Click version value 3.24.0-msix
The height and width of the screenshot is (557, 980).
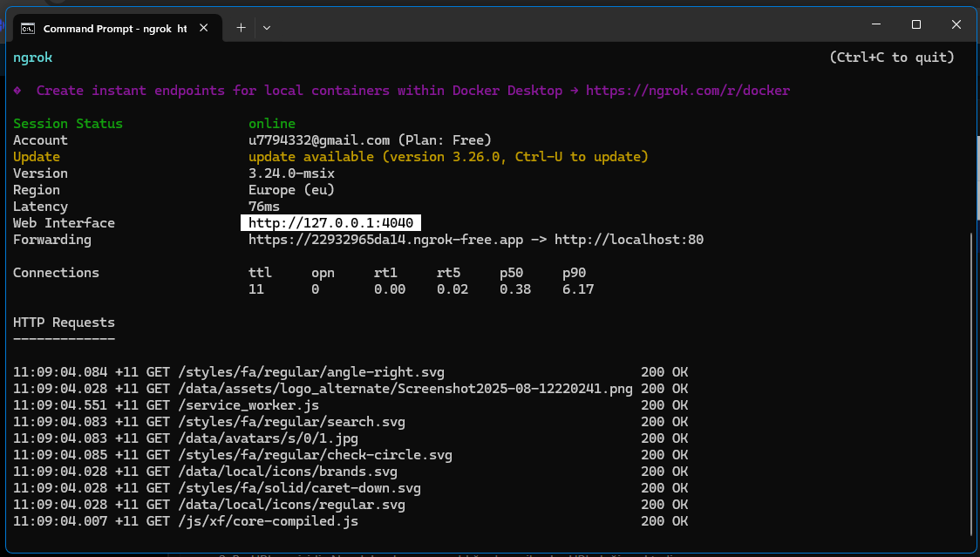click(x=291, y=173)
